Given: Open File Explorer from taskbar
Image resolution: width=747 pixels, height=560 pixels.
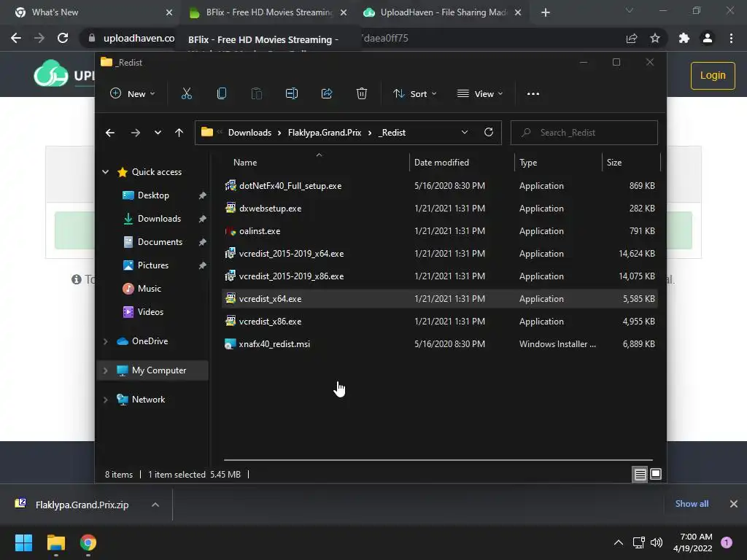Looking at the screenshot, I should point(55,542).
